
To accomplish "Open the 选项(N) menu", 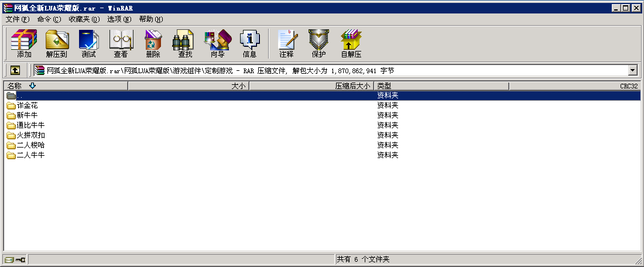I will click(119, 19).
